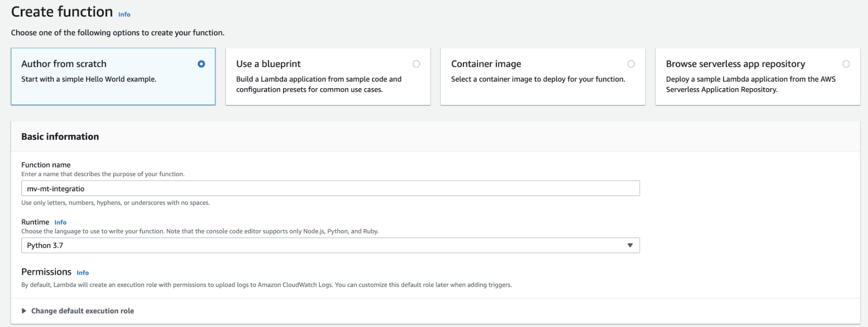The height and width of the screenshot is (327, 868).
Task: Open the Info link next to Runtime
Action: (x=60, y=222)
